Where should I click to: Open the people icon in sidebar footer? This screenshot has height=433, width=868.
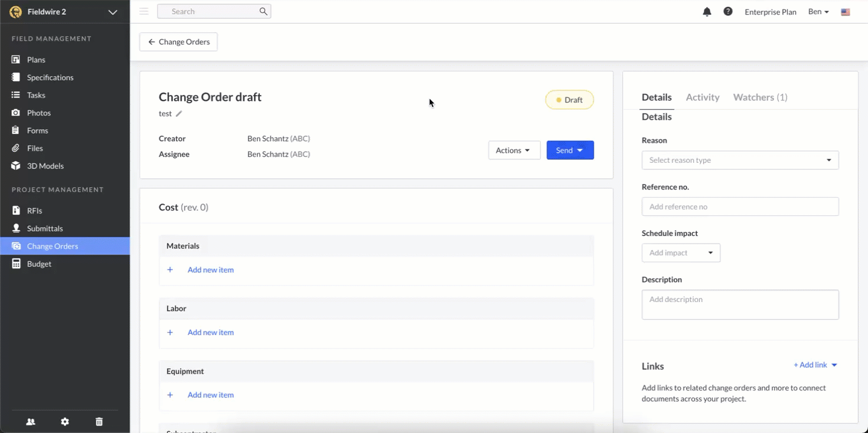pyautogui.click(x=31, y=422)
